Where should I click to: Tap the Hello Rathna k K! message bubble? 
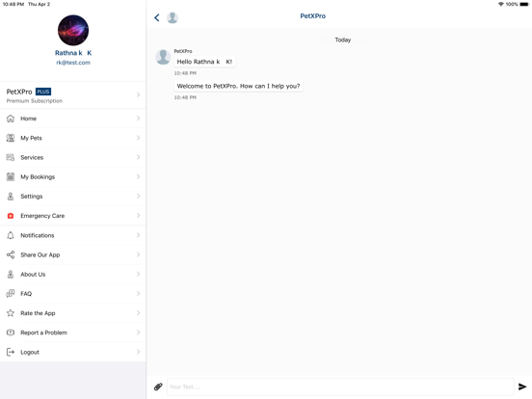click(204, 62)
